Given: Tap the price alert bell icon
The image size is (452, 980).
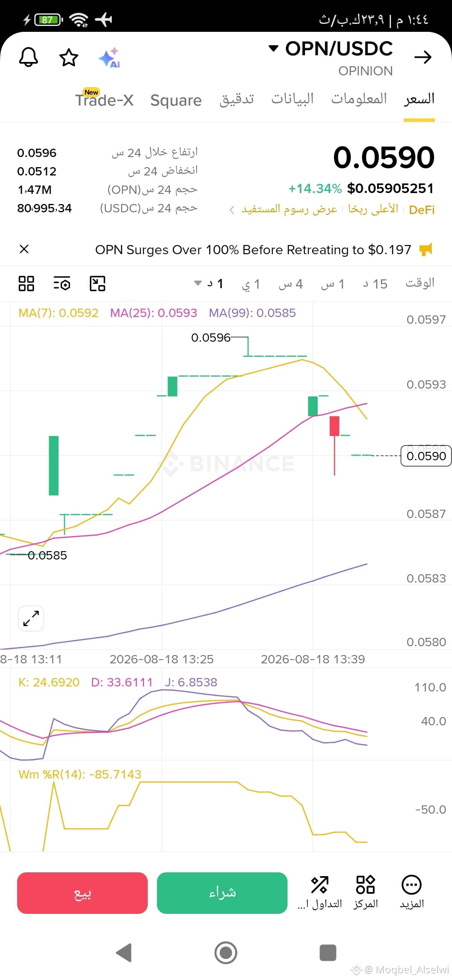Looking at the screenshot, I should click(x=28, y=57).
